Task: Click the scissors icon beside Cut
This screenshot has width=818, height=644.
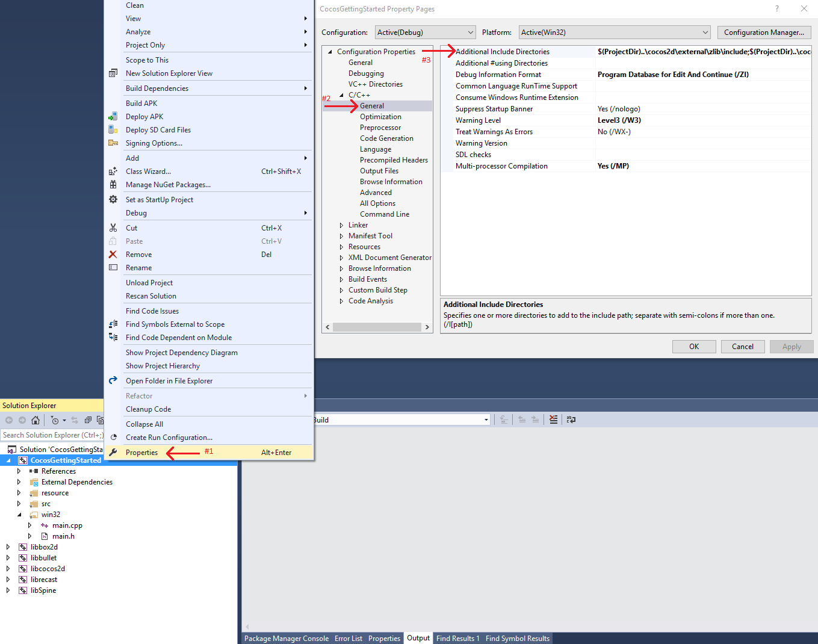Action: (x=113, y=228)
